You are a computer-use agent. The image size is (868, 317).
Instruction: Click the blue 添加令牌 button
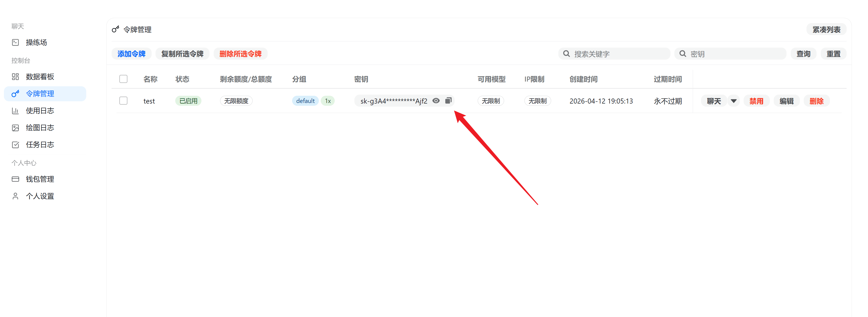click(131, 54)
